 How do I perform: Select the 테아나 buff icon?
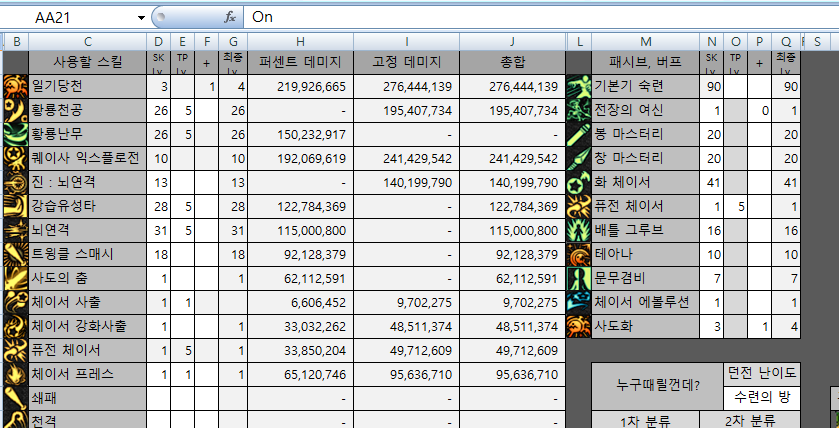[x=579, y=254]
